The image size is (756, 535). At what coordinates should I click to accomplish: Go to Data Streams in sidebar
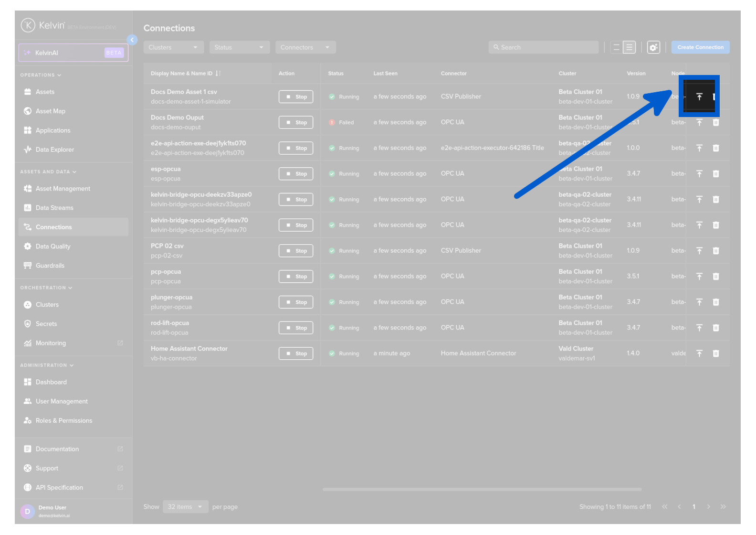point(54,208)
